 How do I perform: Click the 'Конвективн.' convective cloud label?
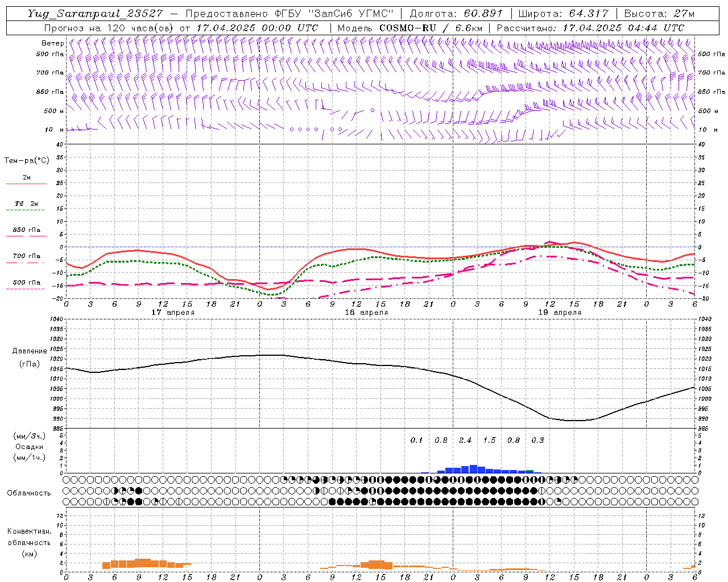29,531
